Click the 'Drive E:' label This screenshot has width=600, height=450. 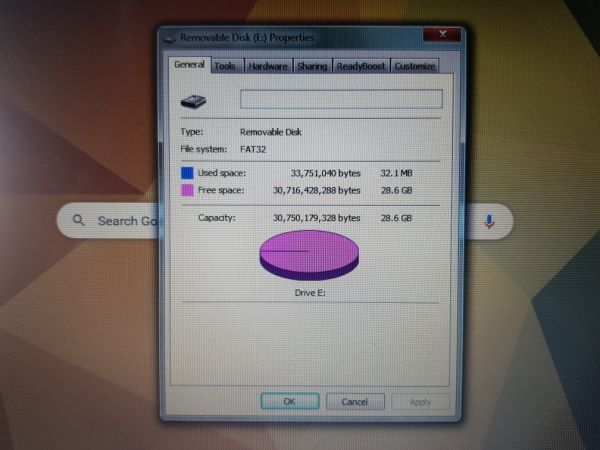pyautogui.click(x=310, y=293)
